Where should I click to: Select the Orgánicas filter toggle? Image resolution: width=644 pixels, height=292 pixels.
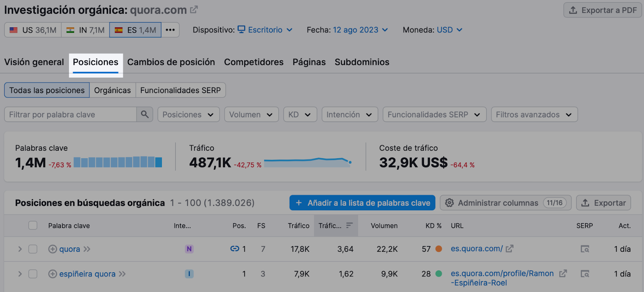[112, 90]
